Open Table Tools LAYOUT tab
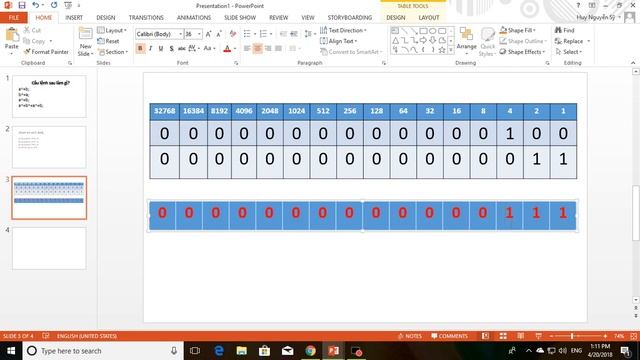Screen dimensions: 640x360 click(x=429, y=18)
